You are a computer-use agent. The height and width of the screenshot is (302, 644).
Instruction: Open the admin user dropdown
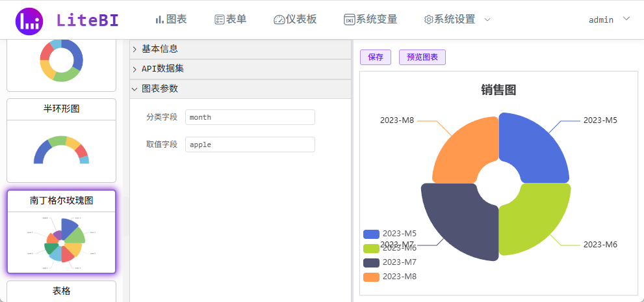pos(609,20)
